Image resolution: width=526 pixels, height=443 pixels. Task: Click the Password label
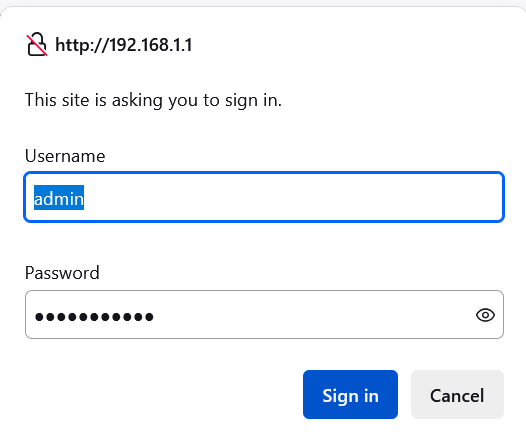click(x=62, y=273)
